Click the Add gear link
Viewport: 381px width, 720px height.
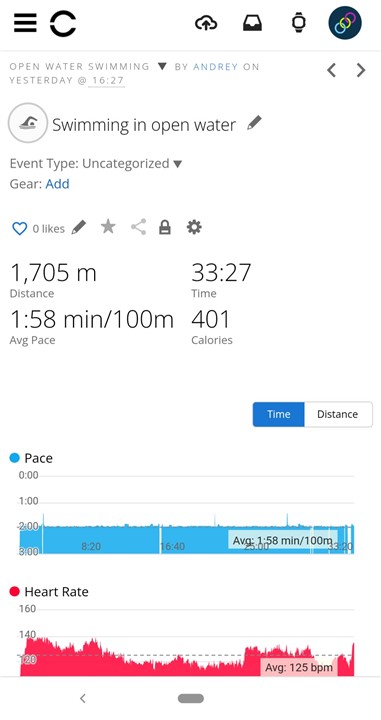tap(57, 184)
